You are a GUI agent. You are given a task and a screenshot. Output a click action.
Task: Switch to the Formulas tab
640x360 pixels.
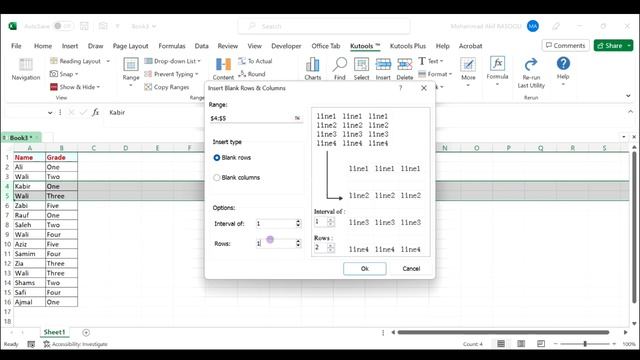point(172,46)
